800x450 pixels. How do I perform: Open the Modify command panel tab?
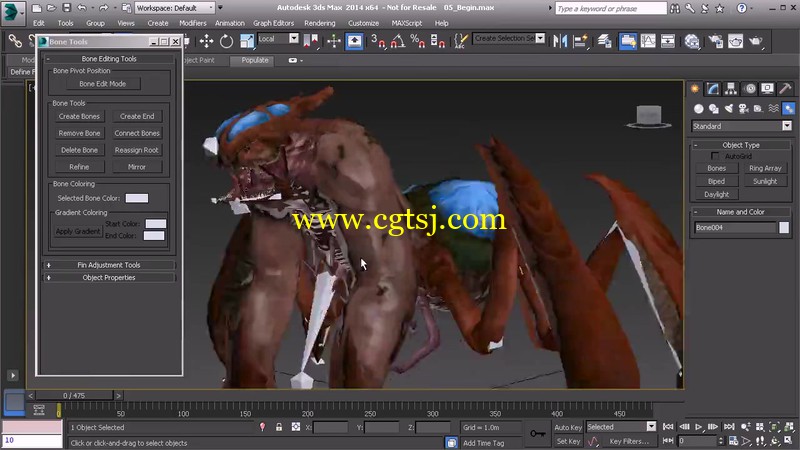point(713,89)
